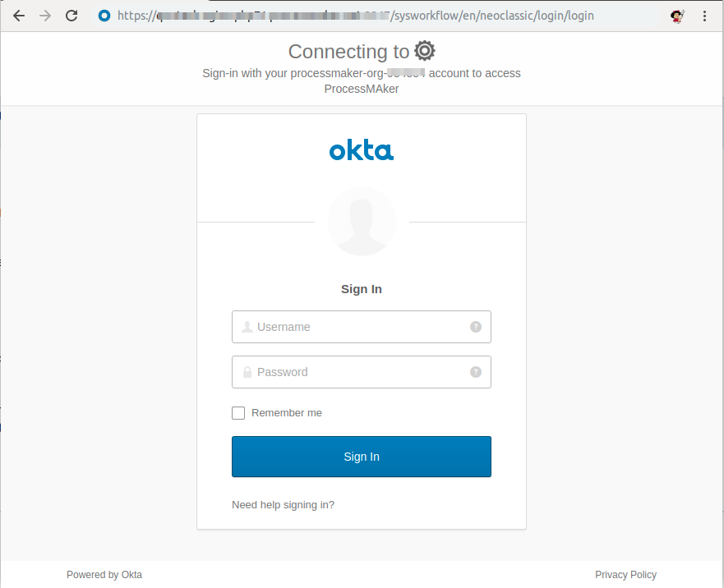Image resolution: width=724 pixels, height=588 pixels.
Task: Click the Username field help icon
Action: pyautogui.click(x=476, y=327)
